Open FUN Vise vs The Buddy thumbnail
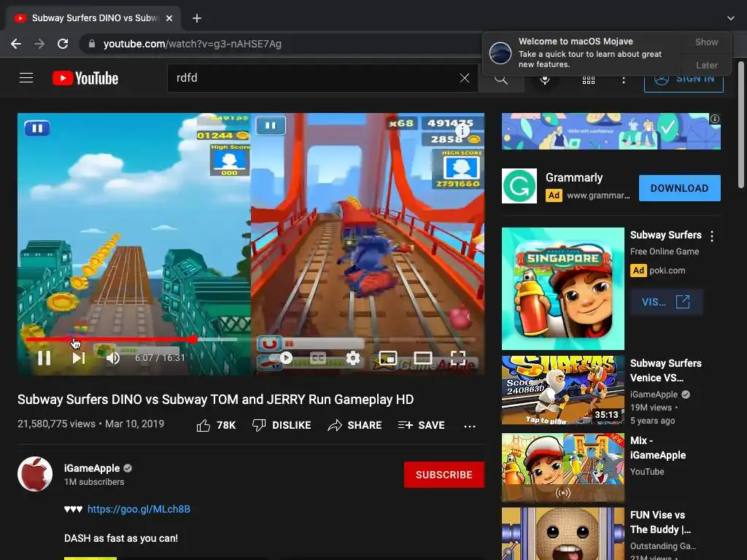Viewport: 747px width, 560px height. 562,534
